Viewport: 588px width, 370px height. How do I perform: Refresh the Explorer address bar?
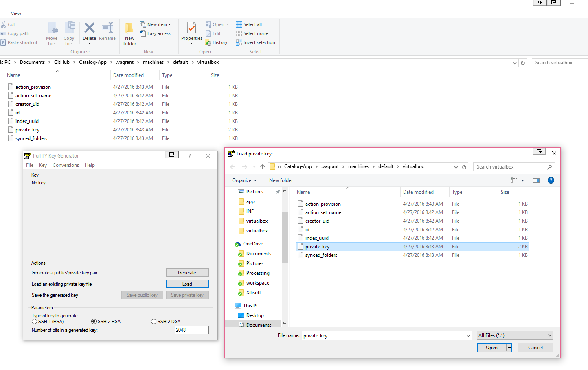coord(523,63)
